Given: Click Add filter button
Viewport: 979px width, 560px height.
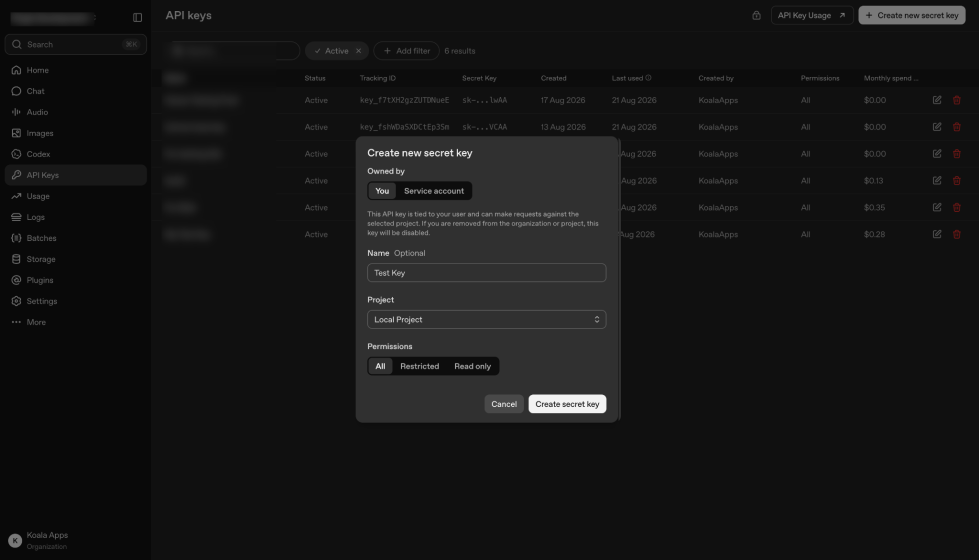Looking at the screenshot, I should coord(406,51).
